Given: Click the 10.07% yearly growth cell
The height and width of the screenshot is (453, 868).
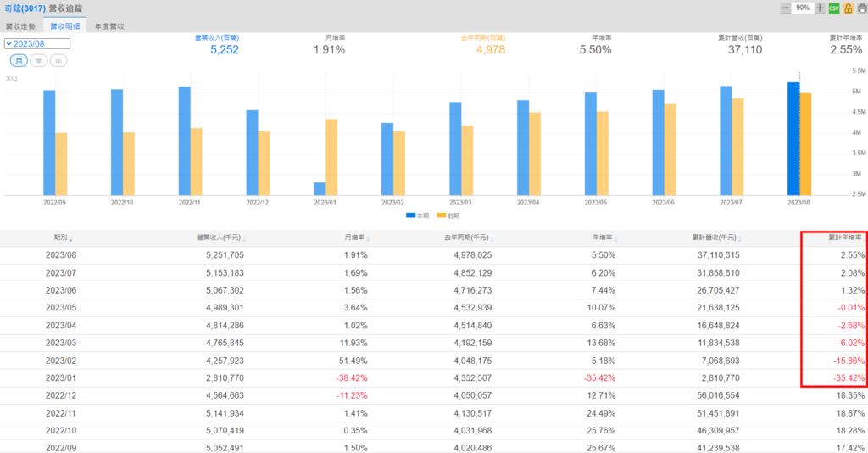Looking at the screenshot, I should (x=601, y=308).
